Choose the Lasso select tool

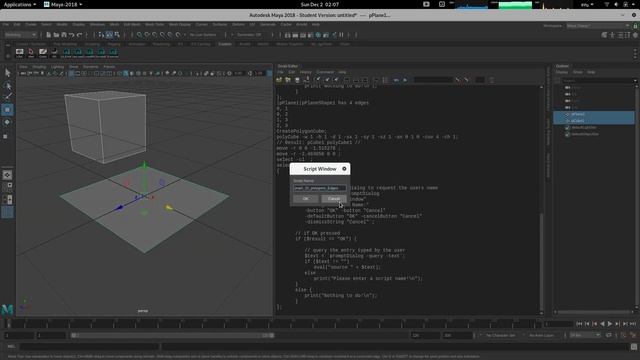pos(7,85)
